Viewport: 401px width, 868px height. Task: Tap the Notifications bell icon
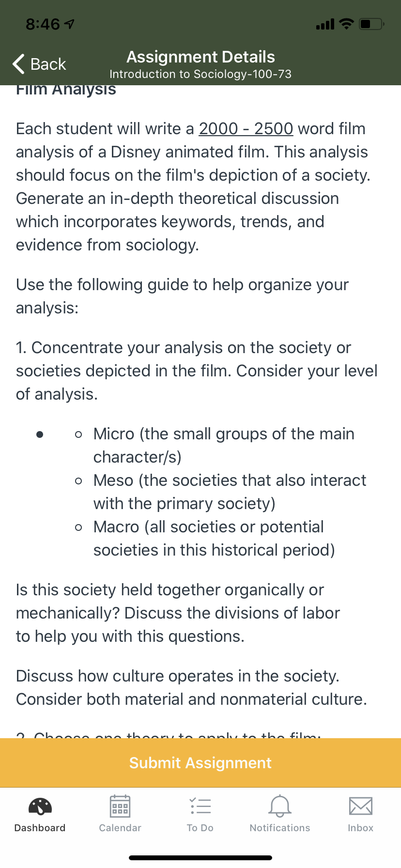click(280, 806)
